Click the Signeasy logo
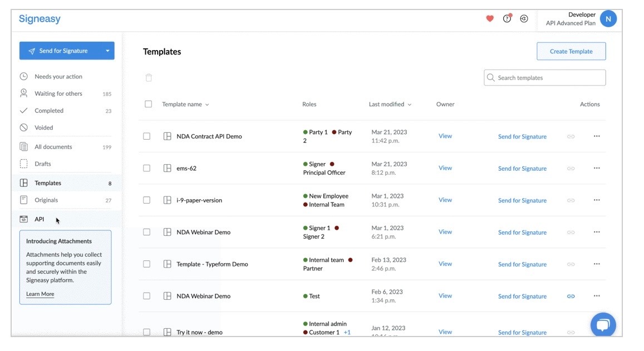 pyautogui.click(x=40, y=19)
